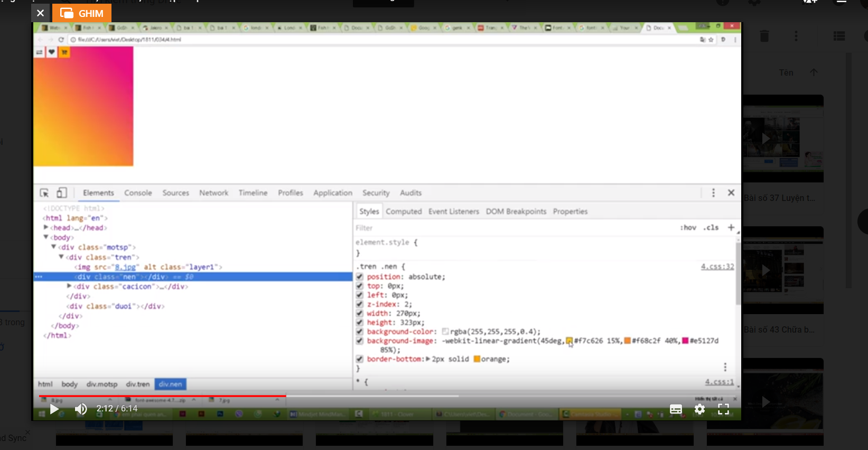868x450 pixels.
Task: Open the rgba(255,255,255,0.4) color swatch
Action: (x=445, y=332)
